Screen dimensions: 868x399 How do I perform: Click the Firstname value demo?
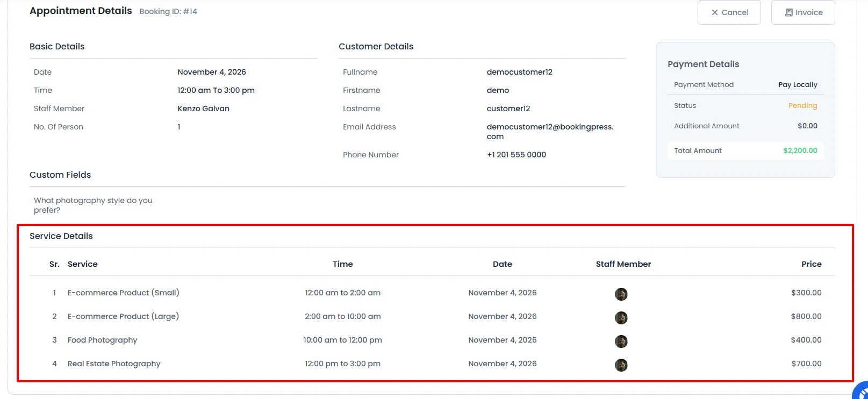click(498, 90)
